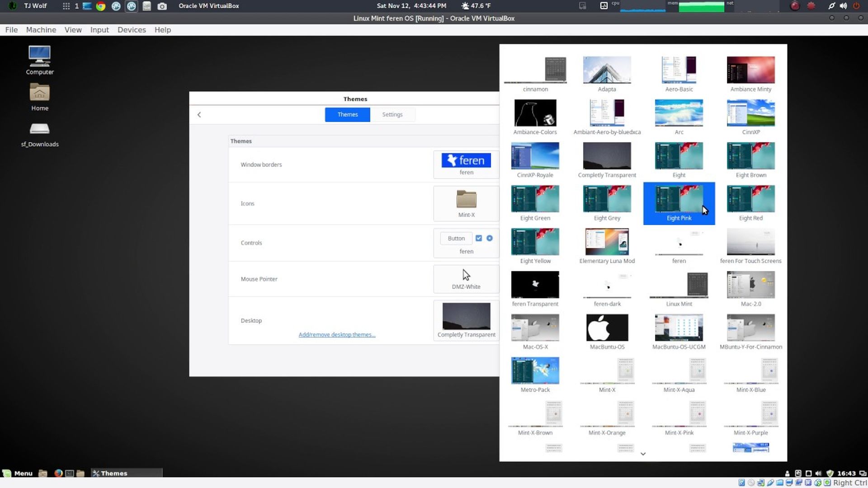Open sf_Downloads drive icon

[x=40, y=134]
